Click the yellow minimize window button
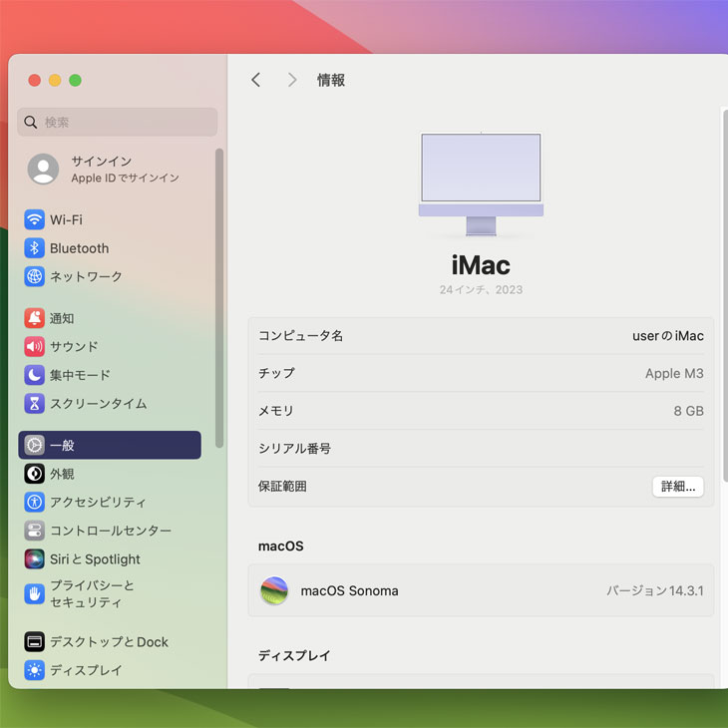This screenshot has height=728, width=728. 55,81
